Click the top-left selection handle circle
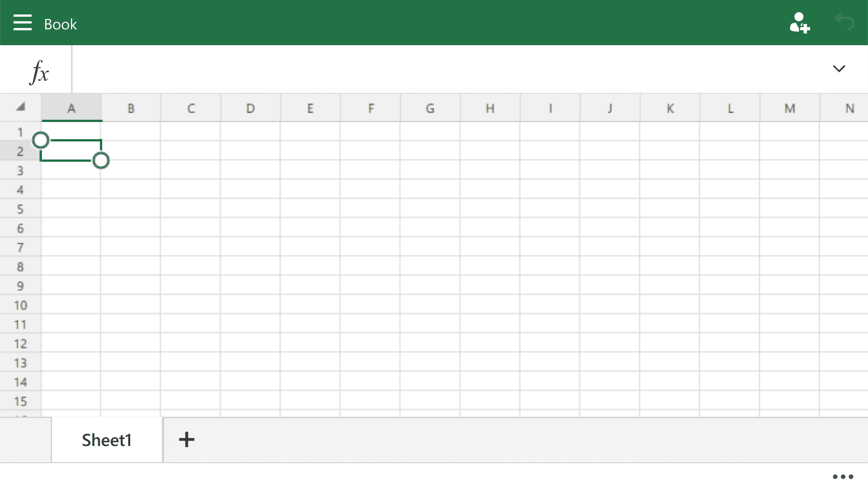Viewport: 868px width, 488px height. tap(41, 140)
